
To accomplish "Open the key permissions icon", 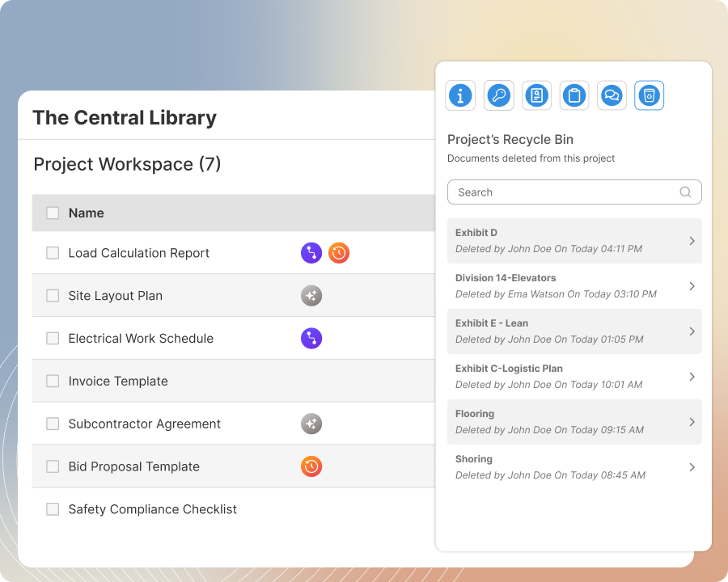I will click(498, 95).
